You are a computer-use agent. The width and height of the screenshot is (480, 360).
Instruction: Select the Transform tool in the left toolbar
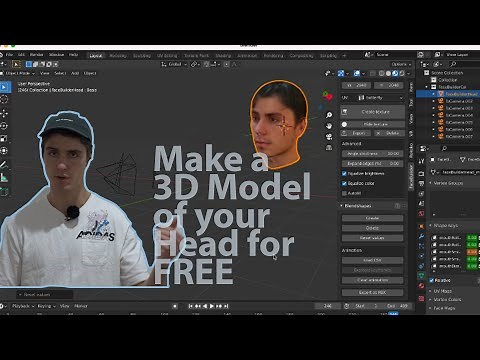pyautogui.click(x=4, y=151)
